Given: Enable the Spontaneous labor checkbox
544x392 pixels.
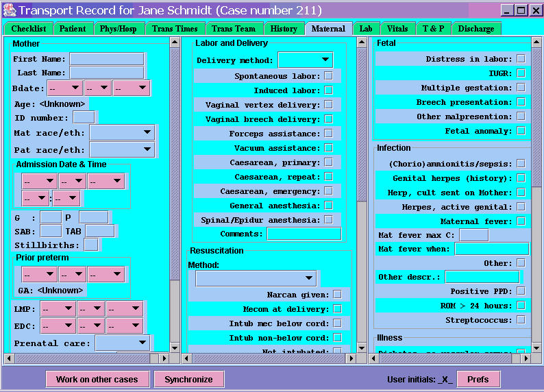Looking at the screenshot, I should (329, 76).
